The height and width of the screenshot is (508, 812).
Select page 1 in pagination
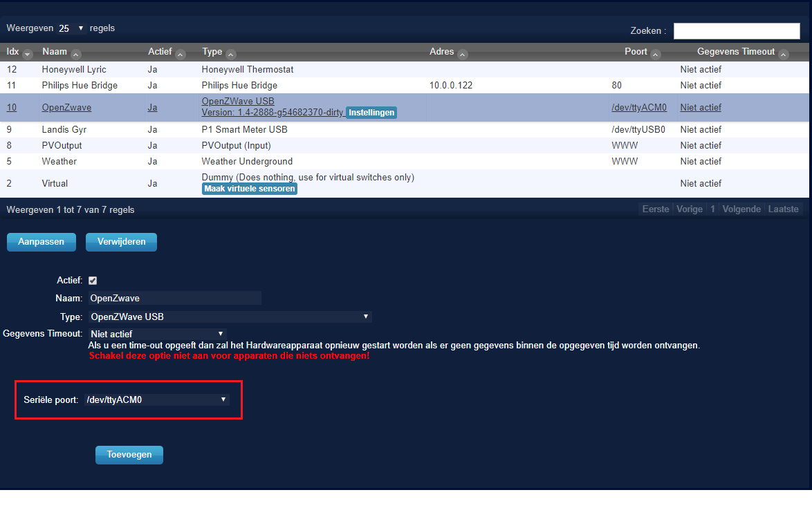pos(712,209)
